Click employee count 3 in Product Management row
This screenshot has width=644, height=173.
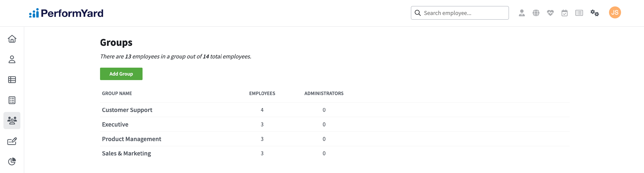point(262,139)
